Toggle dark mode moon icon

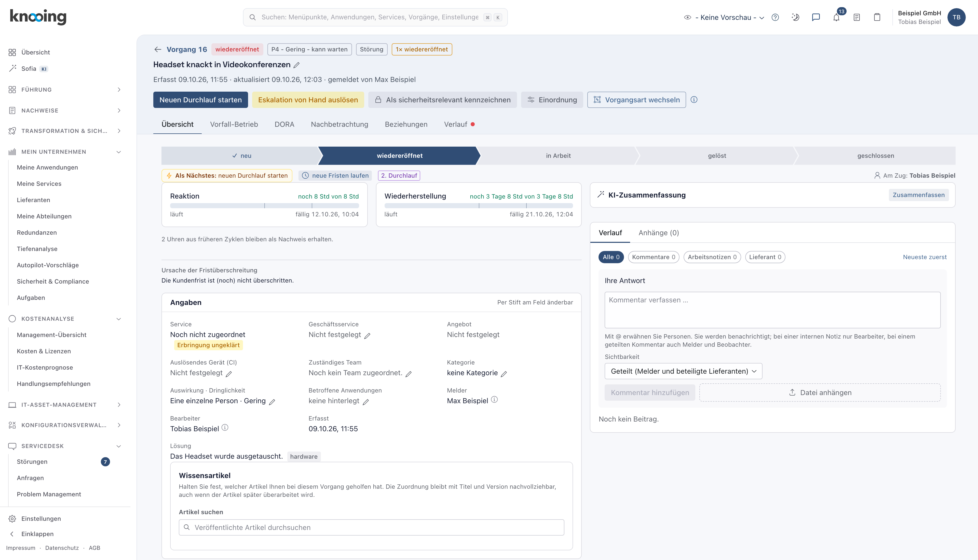[x=796, y=17]
